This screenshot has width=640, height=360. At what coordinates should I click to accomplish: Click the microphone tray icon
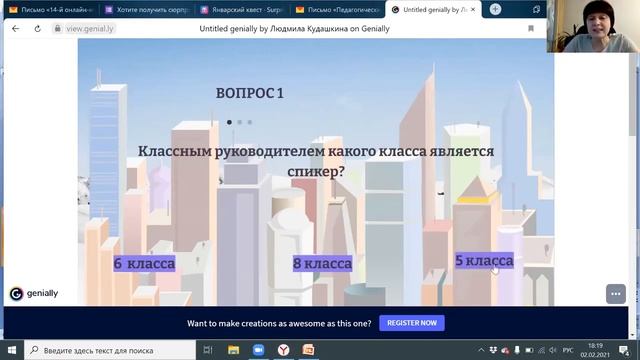[517, 350]
